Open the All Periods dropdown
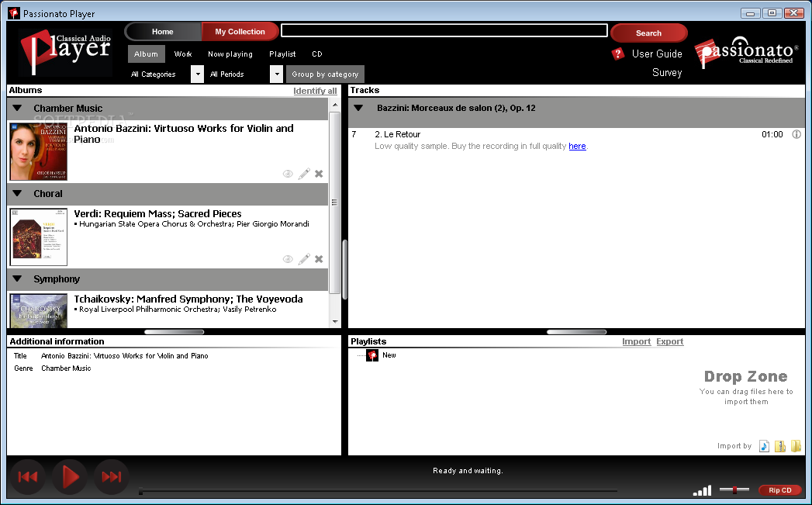 point(277,74)
